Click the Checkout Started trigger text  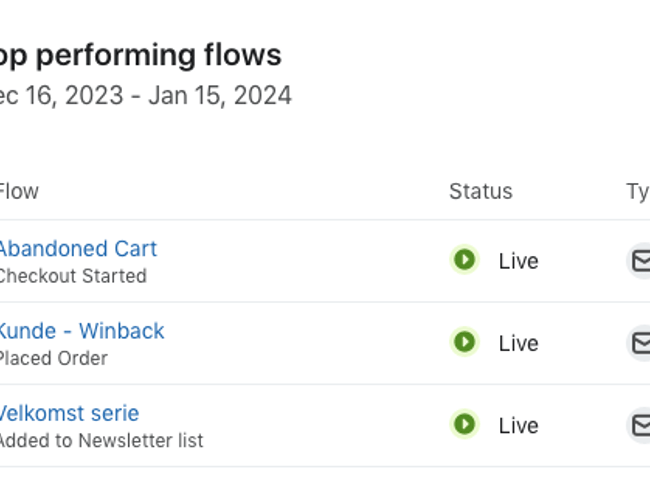(72, 276)
